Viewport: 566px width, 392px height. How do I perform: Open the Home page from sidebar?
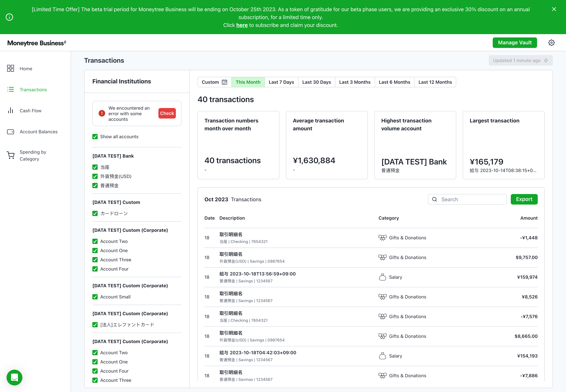(26, 68)
